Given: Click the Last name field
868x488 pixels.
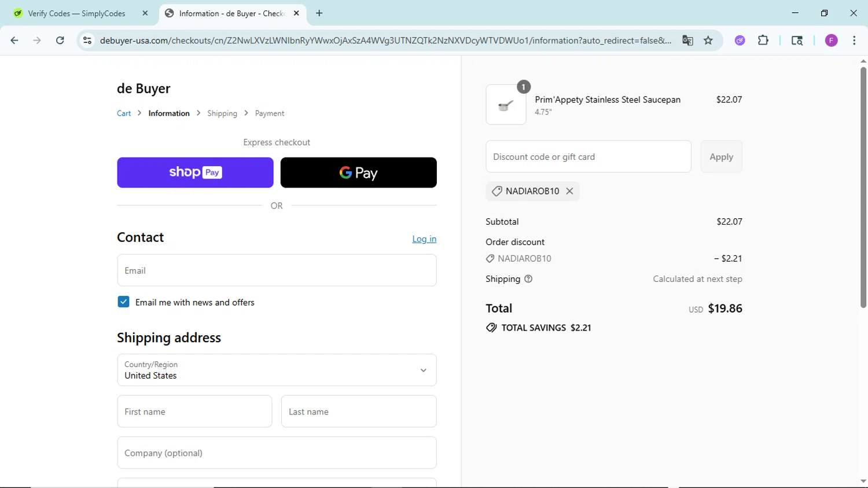Looking at the screenshot, I should (x=359, y=412).
